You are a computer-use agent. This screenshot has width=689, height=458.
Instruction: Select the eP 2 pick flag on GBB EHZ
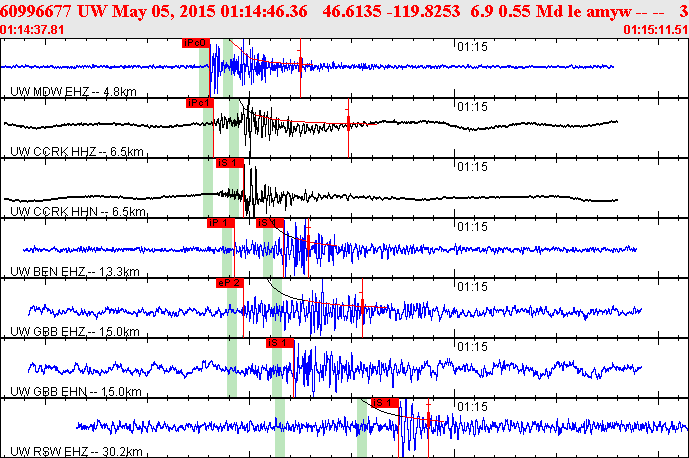(230, 283)
